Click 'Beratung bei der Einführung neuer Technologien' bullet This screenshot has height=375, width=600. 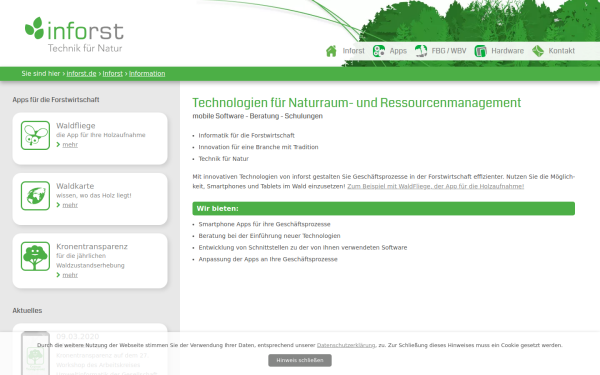click(x=269, y=236)
